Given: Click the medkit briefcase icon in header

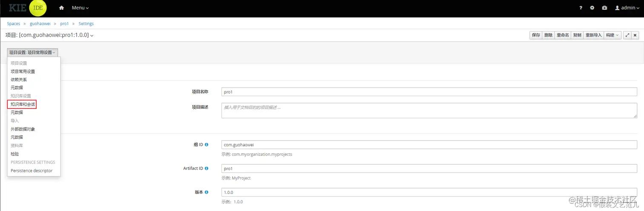Looking at the screenshot, I should [x=604, y=8].
